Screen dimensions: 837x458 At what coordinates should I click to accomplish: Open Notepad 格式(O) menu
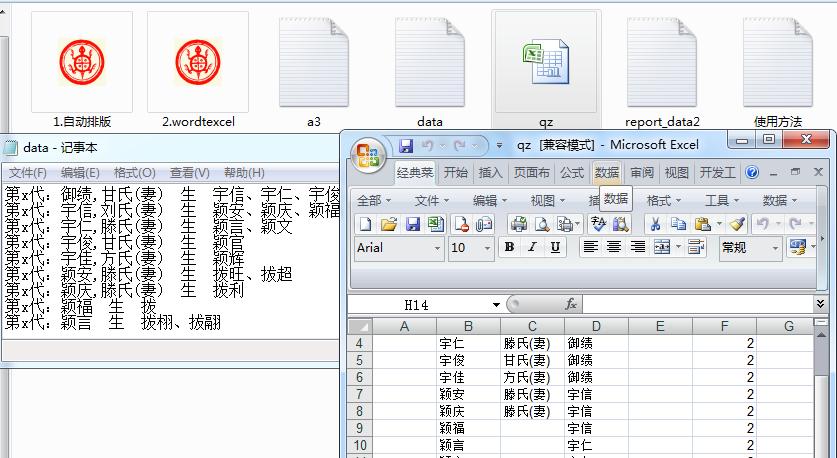[x=135, y=173]
